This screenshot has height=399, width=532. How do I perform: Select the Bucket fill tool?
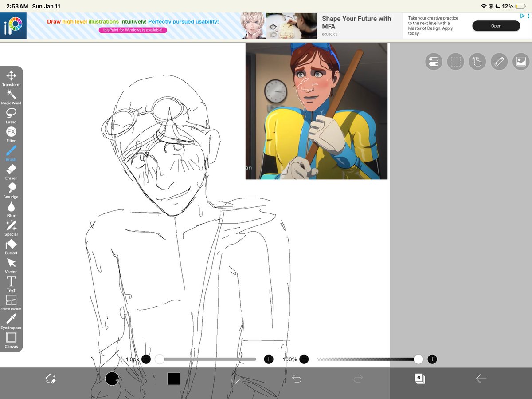(11, 246)
